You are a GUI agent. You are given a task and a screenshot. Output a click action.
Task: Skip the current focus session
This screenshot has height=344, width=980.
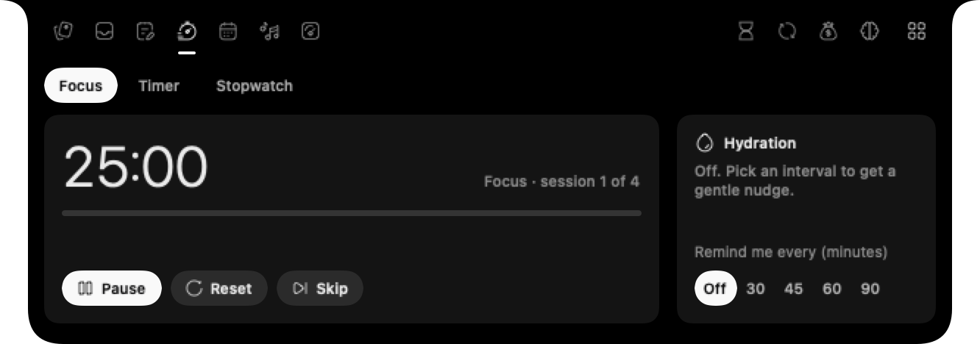320,289
